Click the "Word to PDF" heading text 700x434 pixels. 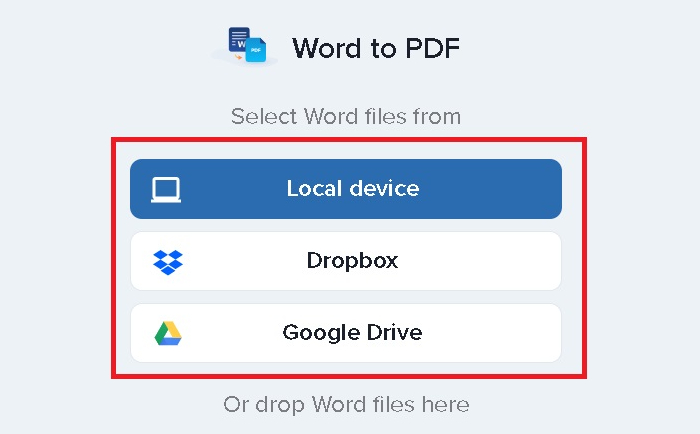[x=376, y=48]
